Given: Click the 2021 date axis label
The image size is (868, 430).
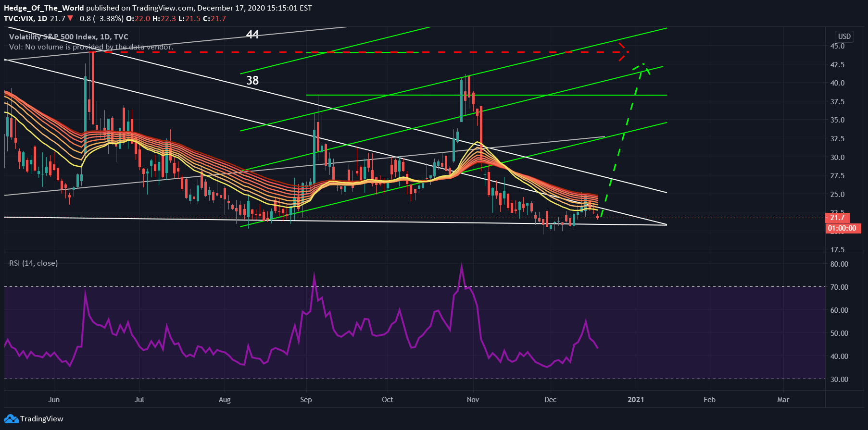Looking at the screenshot, I should (x=636, y=400).
